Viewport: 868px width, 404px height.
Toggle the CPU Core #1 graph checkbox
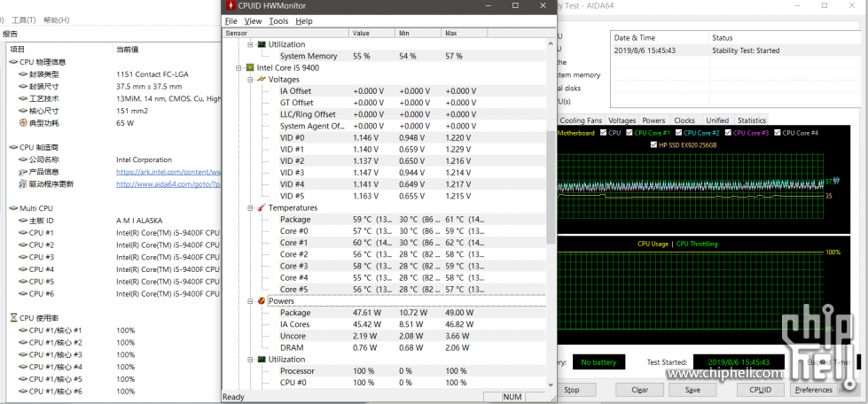coord(629,133)
